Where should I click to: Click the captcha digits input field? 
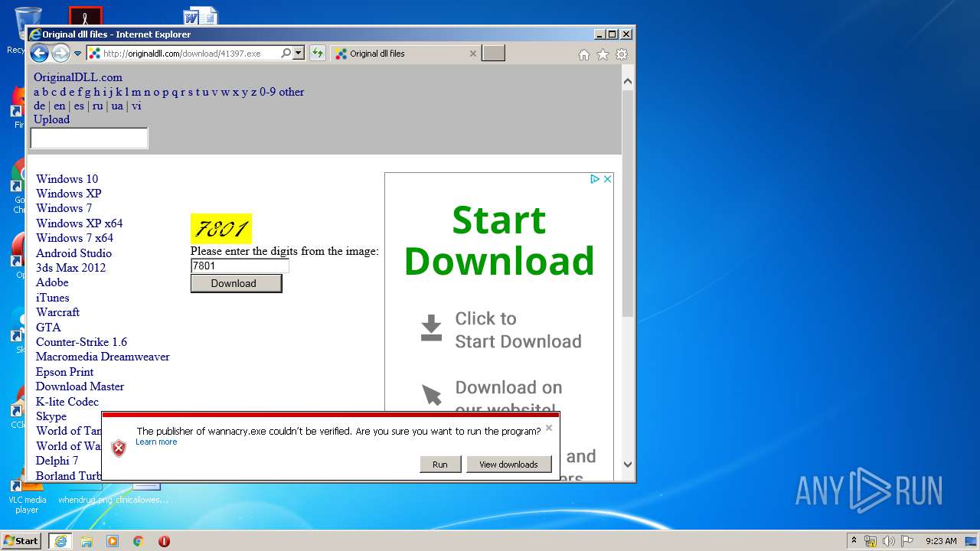click(240, 266)
